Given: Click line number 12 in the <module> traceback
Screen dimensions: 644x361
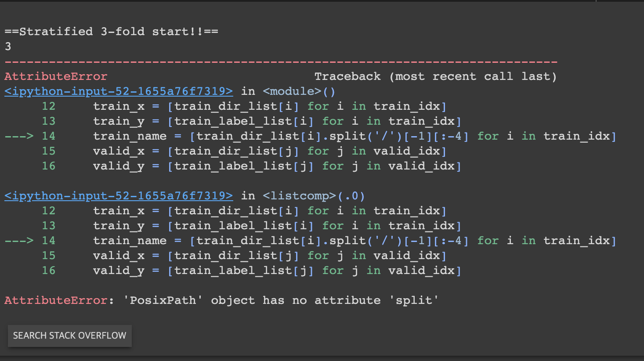Looking at the screenshot, I should point(48,106).
